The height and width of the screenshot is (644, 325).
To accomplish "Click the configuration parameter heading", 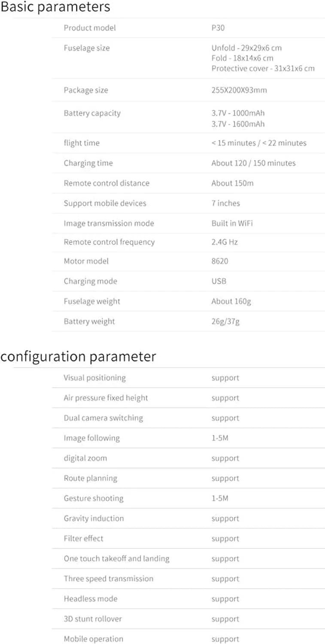I will [78, 357].
